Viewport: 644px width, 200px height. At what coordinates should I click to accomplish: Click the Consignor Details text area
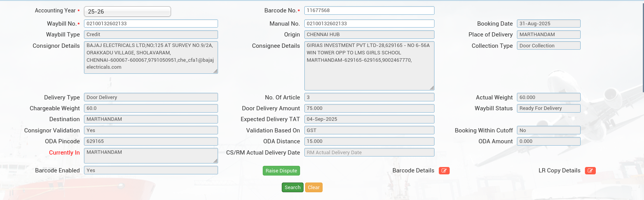click(151, 57)
